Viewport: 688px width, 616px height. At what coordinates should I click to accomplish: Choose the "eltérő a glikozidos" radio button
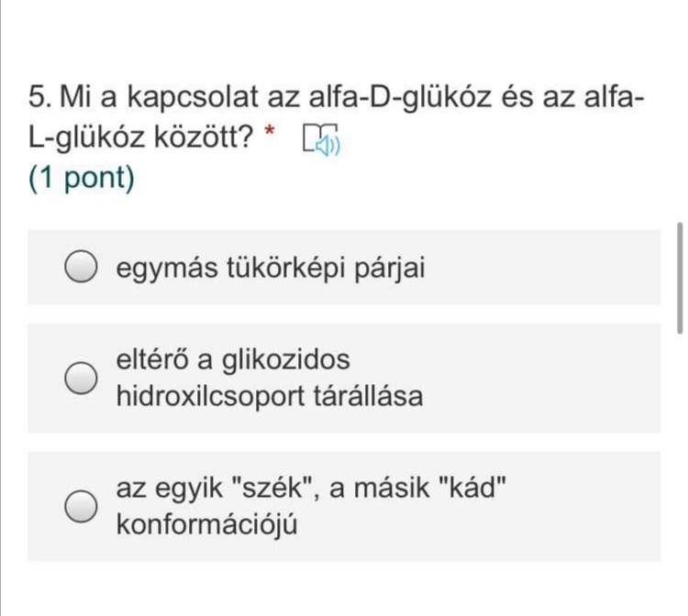pos(82,379)
